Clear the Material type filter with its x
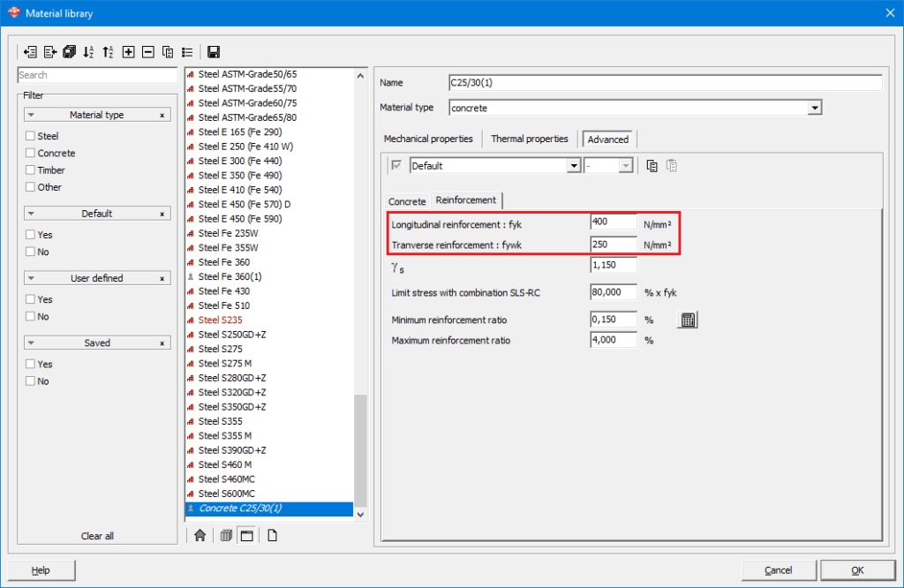 pyautogui.click(x=162, y=116)
